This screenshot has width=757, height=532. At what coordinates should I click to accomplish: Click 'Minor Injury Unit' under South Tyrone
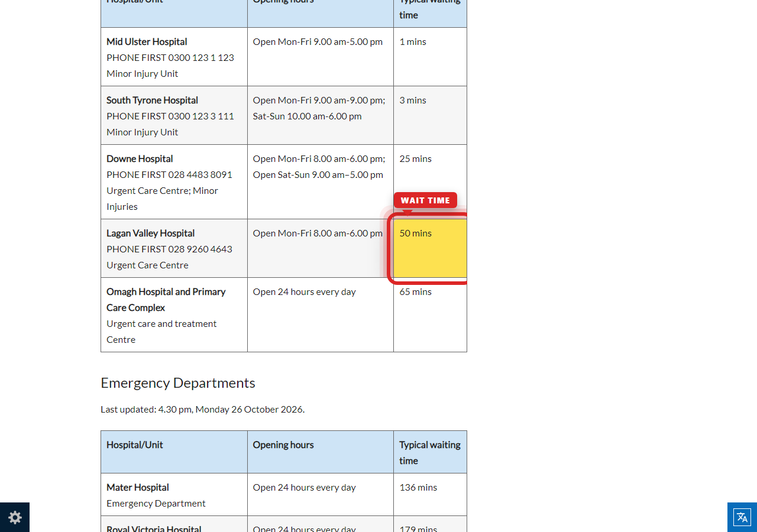[x=142, y=132]
